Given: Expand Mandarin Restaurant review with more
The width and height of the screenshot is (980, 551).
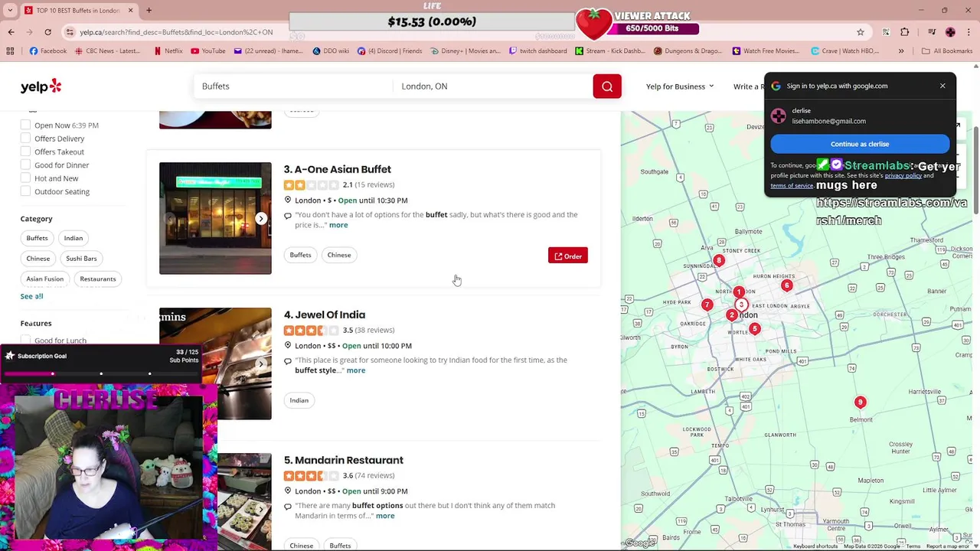Looking at the screenshot, I should pos(385,516).
